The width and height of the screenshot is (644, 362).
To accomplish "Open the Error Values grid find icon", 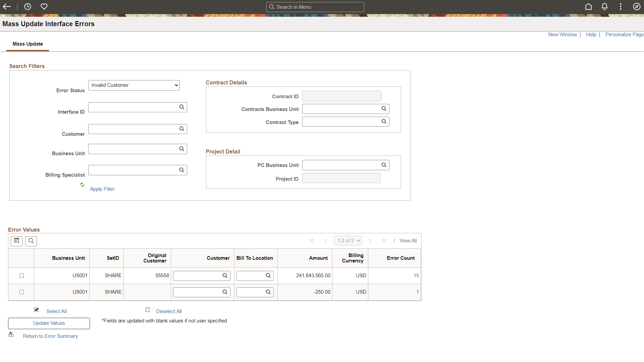I will (31, 241).
